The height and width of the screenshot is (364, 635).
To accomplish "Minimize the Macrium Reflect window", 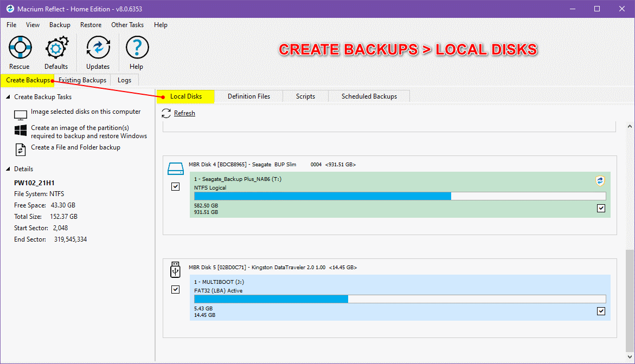I will coord(573,9).
